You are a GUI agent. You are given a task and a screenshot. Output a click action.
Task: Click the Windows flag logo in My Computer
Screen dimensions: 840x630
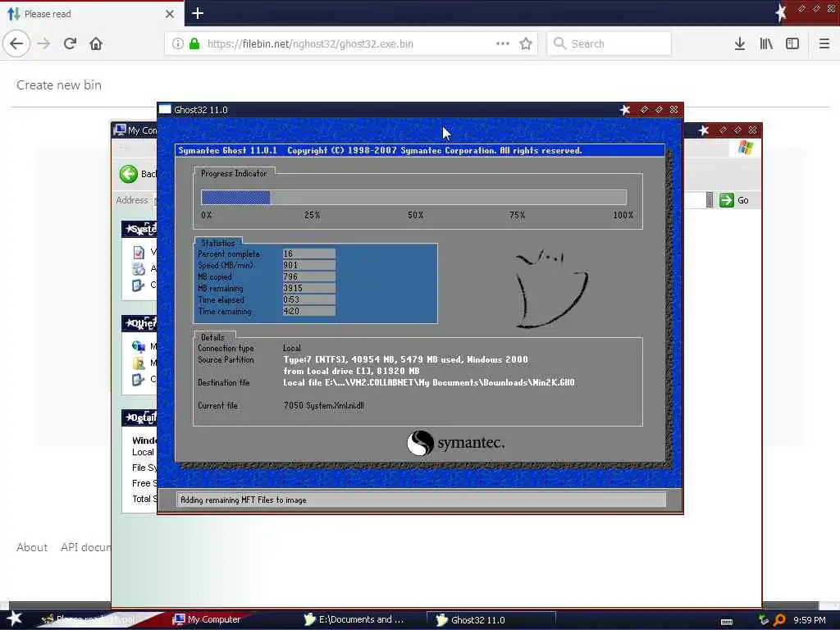(745, 148)
